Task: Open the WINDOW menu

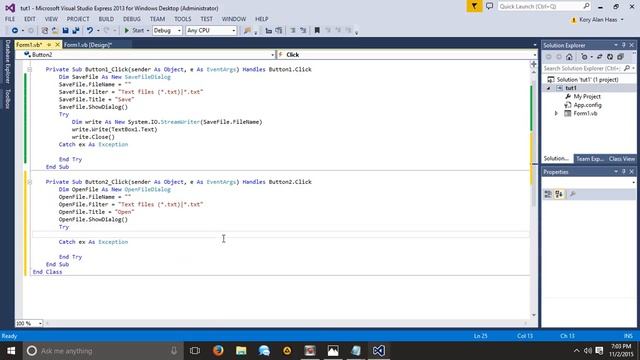Action: 234,19
